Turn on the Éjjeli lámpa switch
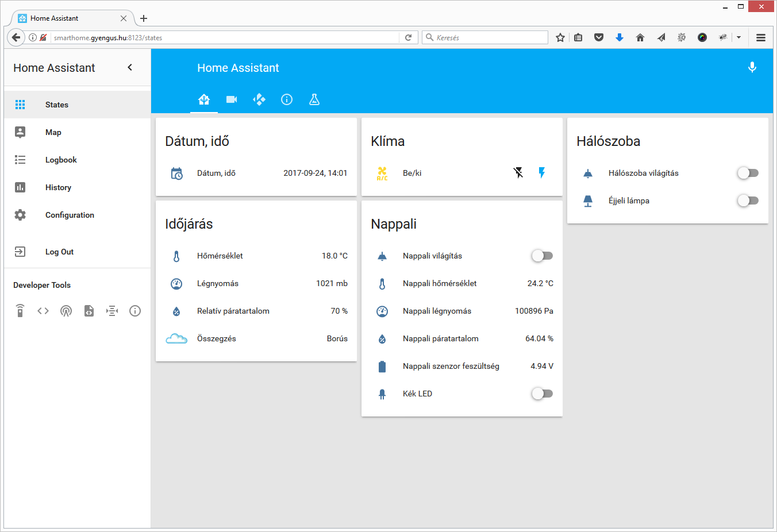The image size is (777, 532). tap(748, 201)
